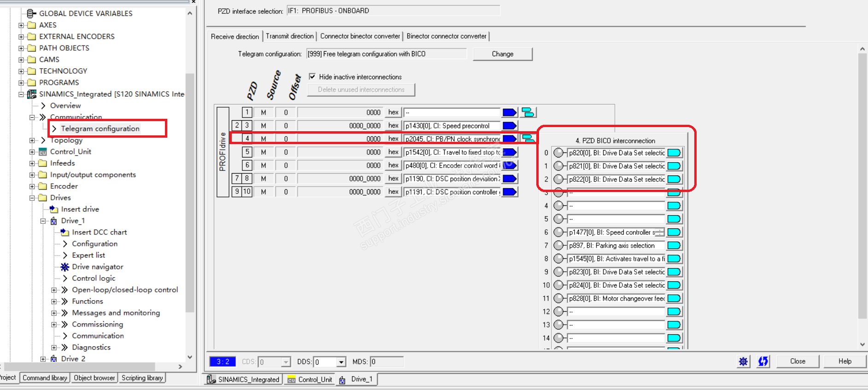Click the blue connector icon for PZD 1

pos(510,112)
